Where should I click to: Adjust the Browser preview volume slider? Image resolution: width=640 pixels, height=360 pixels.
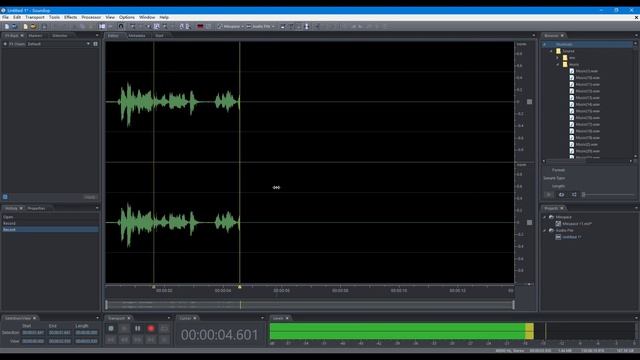[x=608, y=195]
